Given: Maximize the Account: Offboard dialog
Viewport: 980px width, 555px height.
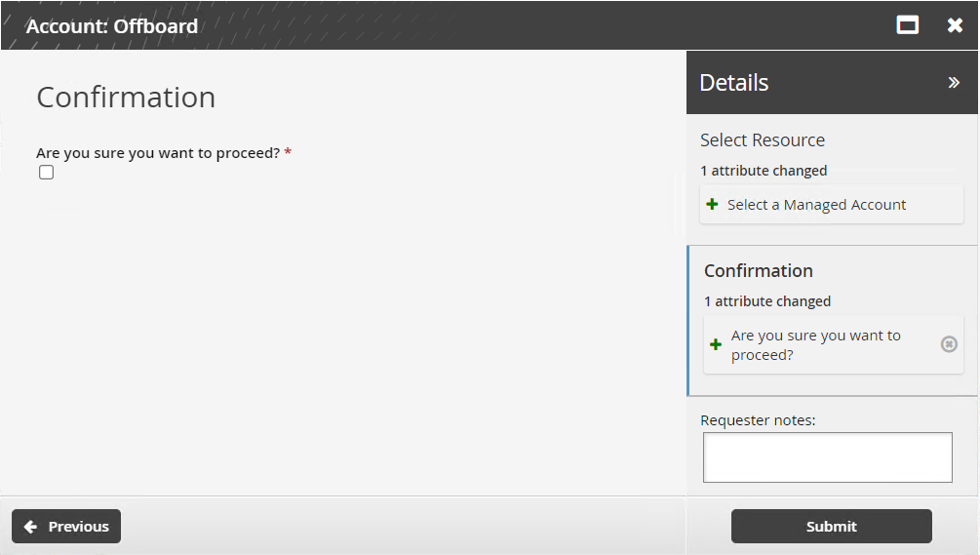Looking at the screenshot, I should tap(908, 25).
